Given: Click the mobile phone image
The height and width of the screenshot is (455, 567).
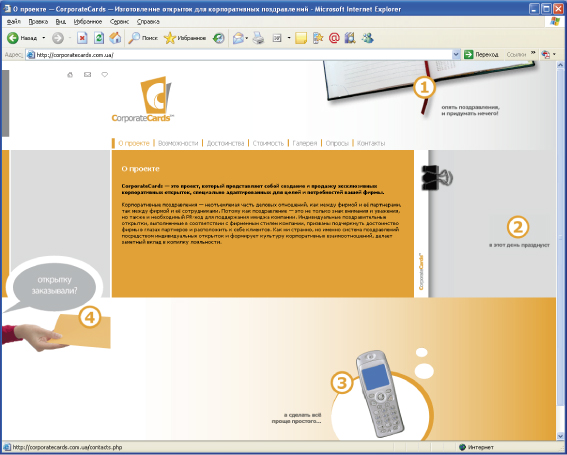Looking at the screenshot, I should pos(380,394).
